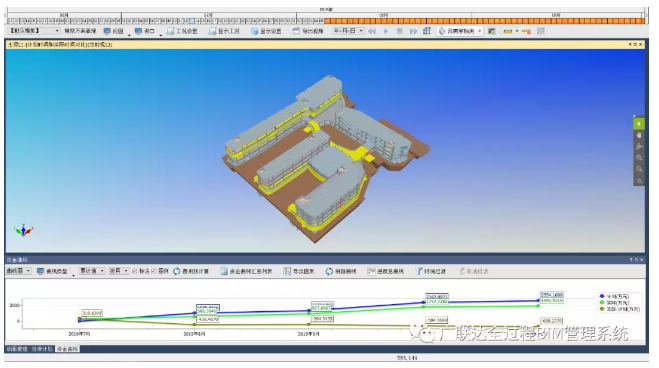Open the 累计值 cumulative value dropdown
This screenshot has height=368, width=659.
tap(92, 271)
